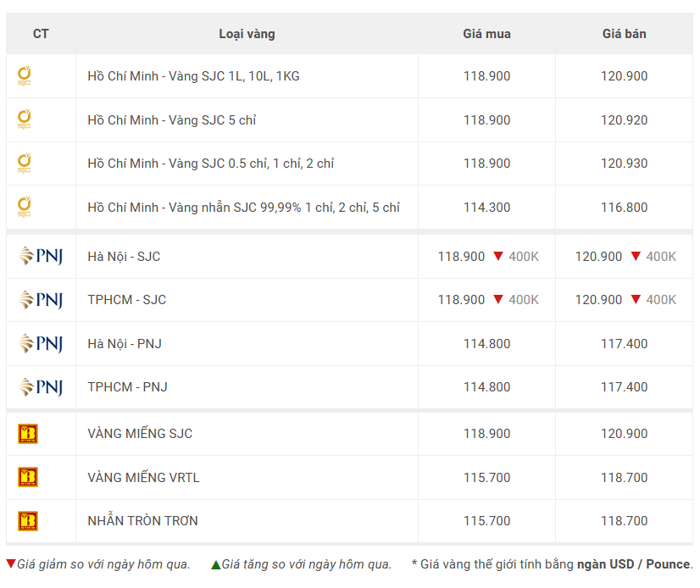Click PNJ logo in the Hà Nội - SJC row
Viewport: 700px width, 588px height.
41,256
